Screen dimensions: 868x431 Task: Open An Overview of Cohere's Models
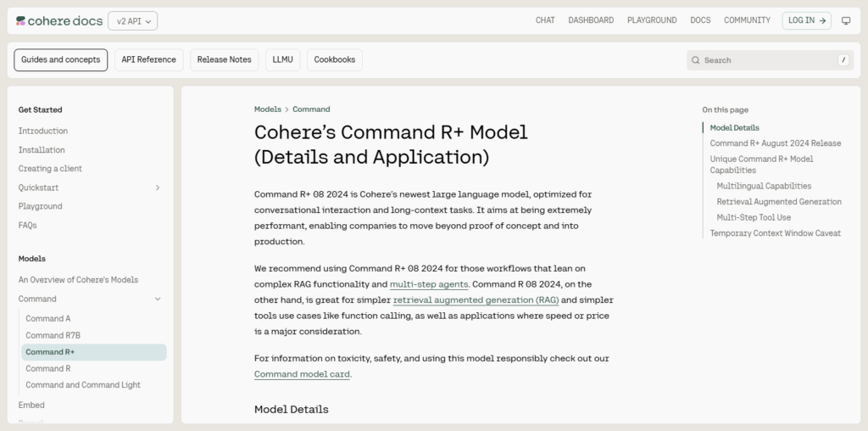click(x=78, y=280)
